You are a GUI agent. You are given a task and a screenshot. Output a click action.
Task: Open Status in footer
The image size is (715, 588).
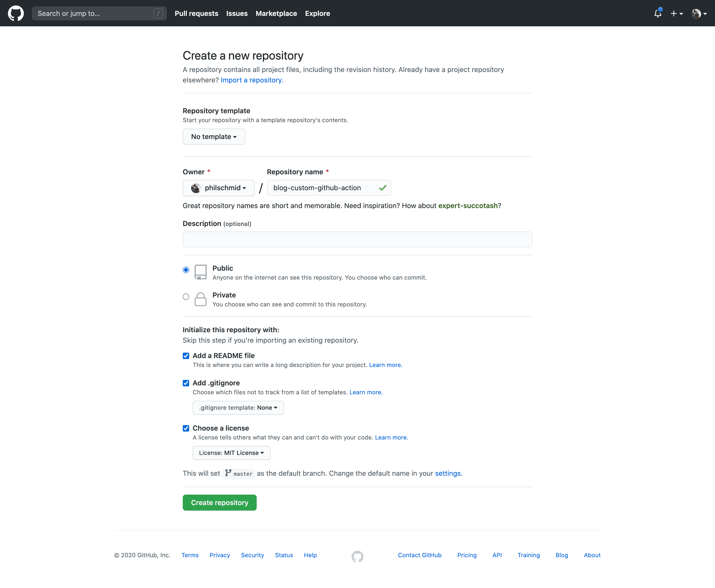(x=284, y=555)
